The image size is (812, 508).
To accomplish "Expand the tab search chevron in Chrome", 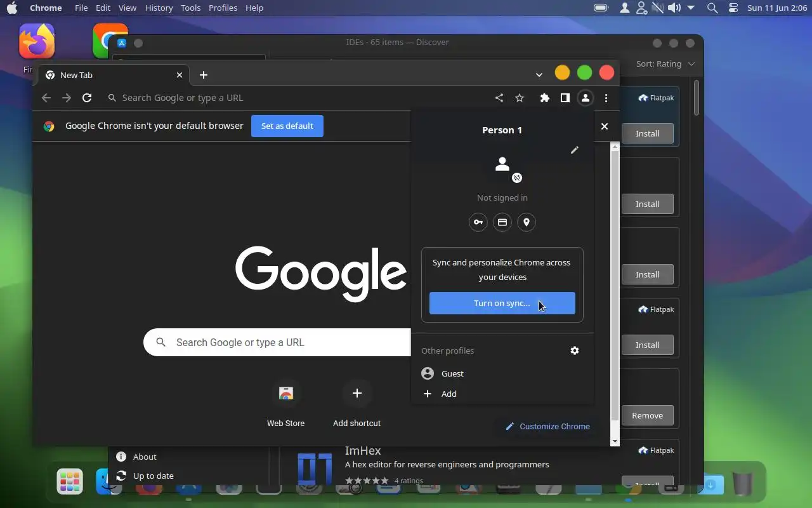I will (539, 75).
